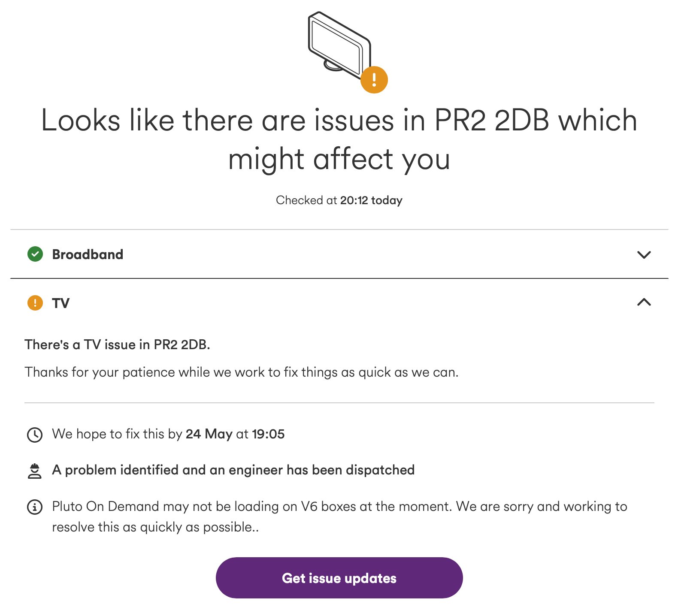The image size is (684, 616).
Task: Click the engineer icon with hard hat
Action: 35,471
